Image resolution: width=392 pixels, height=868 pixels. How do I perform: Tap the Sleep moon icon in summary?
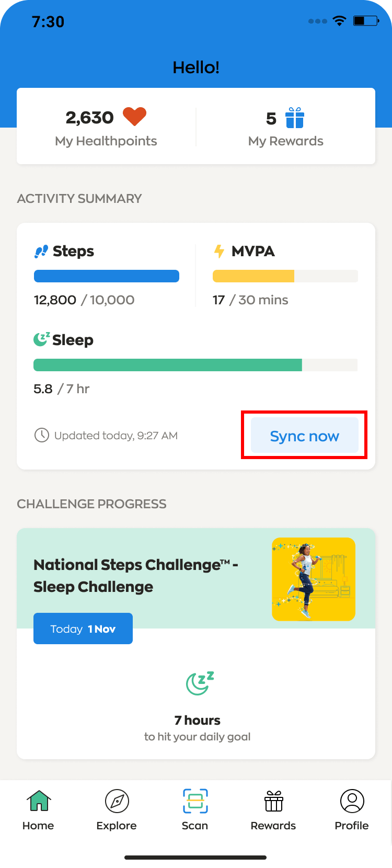(42, 339)
